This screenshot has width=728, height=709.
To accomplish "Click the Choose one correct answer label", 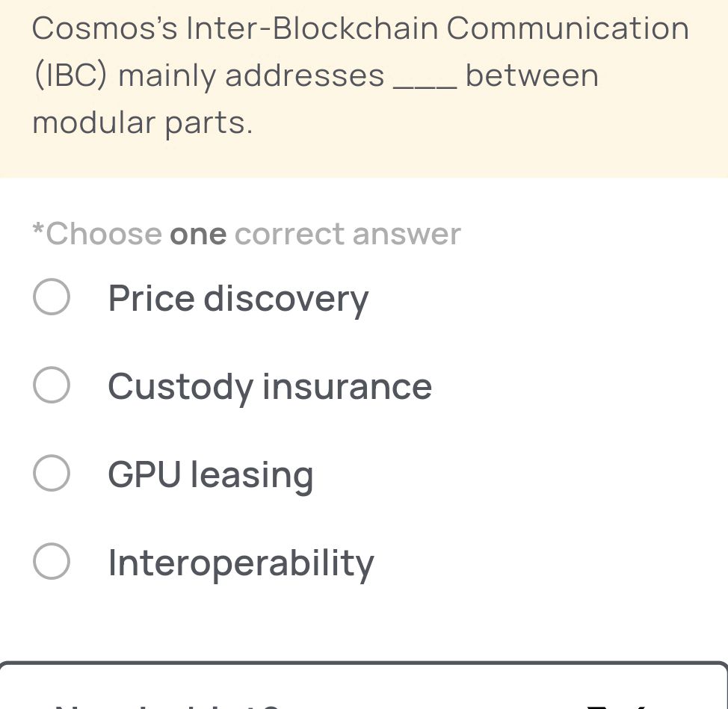I will [245, 233].
